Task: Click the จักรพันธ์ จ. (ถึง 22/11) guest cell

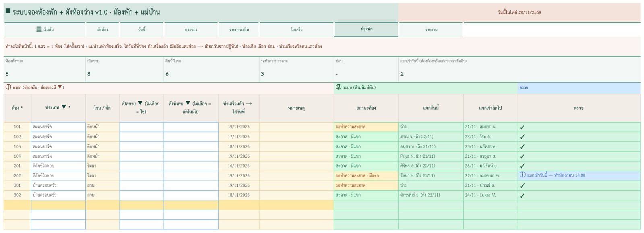Action: pos(431,195)
